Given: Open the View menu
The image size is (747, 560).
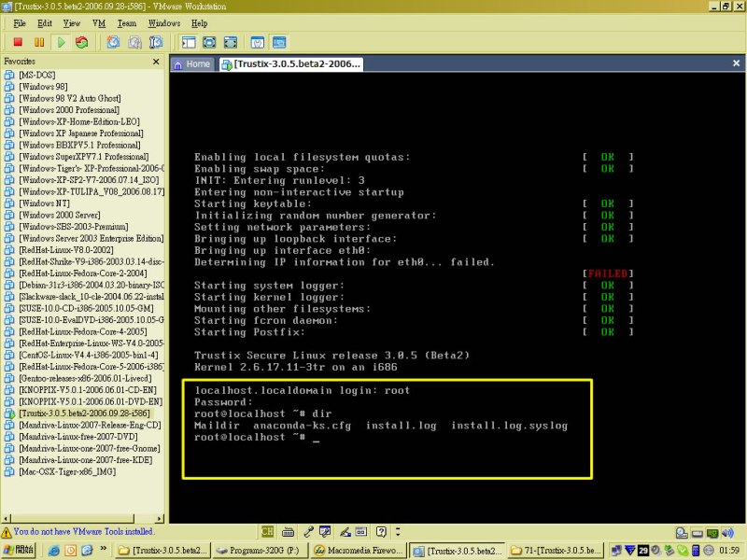Looking at the screenshot, I should (72, 23).
